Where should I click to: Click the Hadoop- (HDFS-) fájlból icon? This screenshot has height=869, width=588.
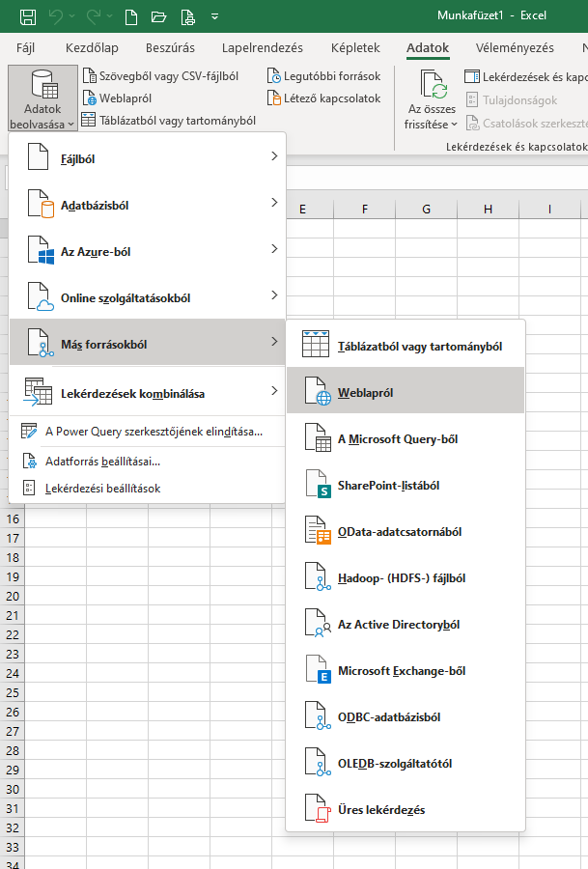[318, 577]
